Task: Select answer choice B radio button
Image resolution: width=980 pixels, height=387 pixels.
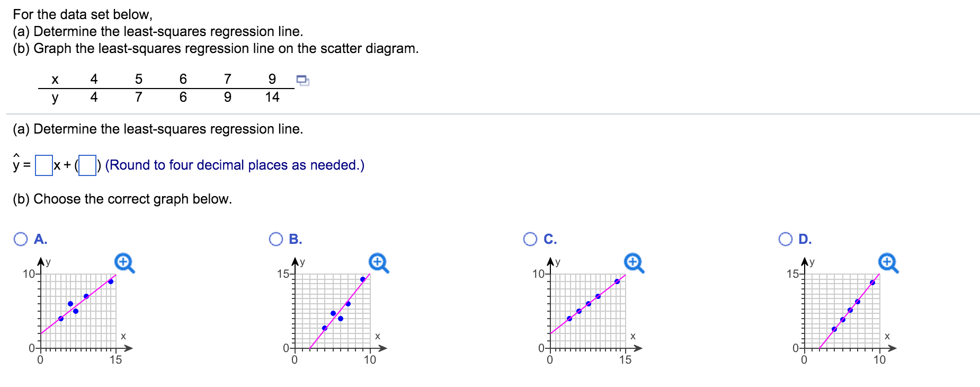Action: 276,239
